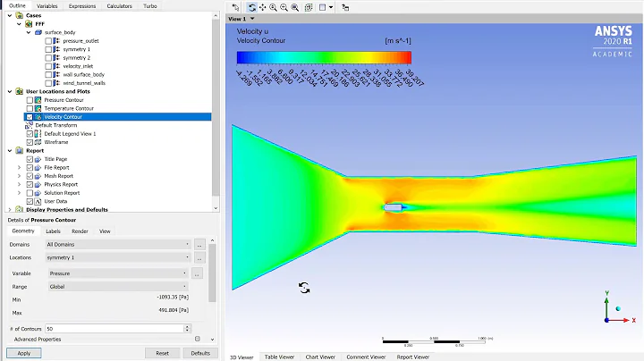Click the ellipsis button beside Domains
This screenshot has width=644, height=361.
pyautogui.click(x=199, y=245)
